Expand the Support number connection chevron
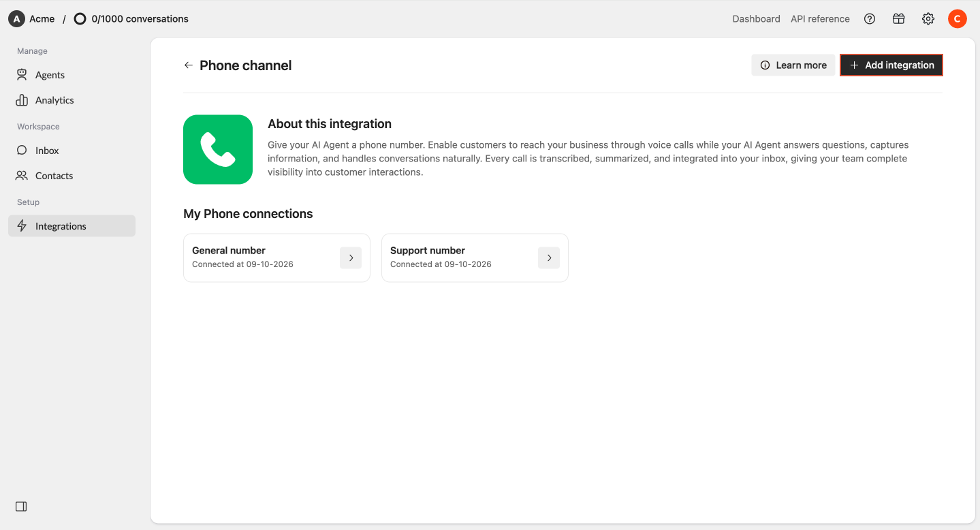980x530 pixels. click(549, 258)
